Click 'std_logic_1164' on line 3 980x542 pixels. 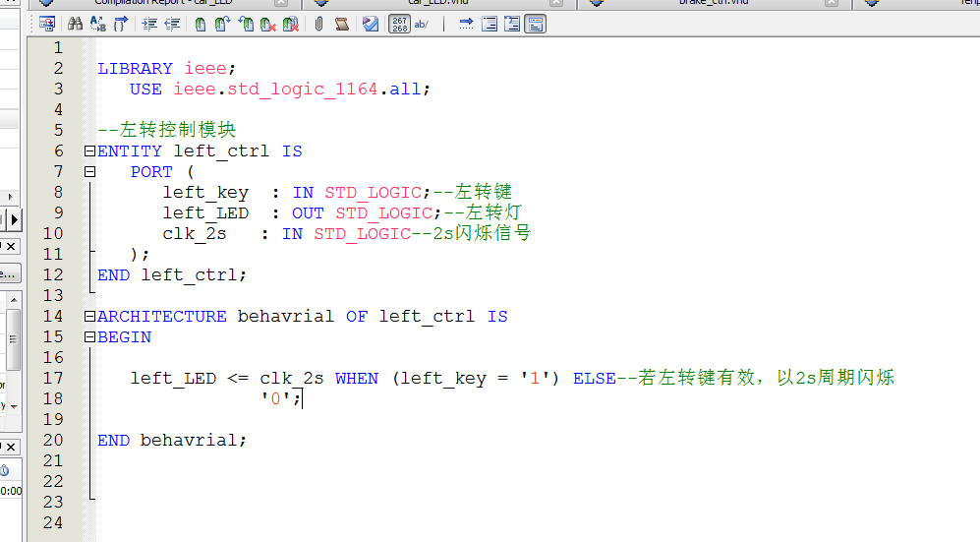(x=303, y=90)
